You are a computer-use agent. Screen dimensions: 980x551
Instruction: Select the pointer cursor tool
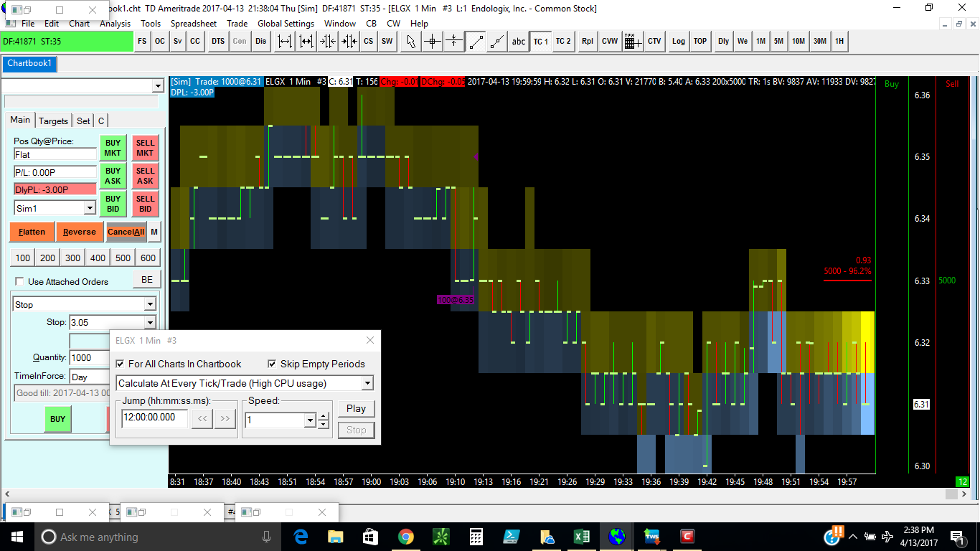(410, 42)
